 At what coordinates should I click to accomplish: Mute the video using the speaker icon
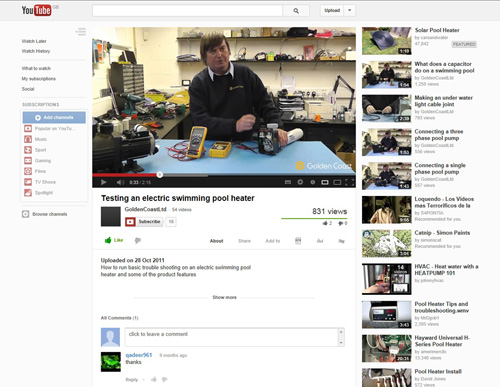coord(120,182)
